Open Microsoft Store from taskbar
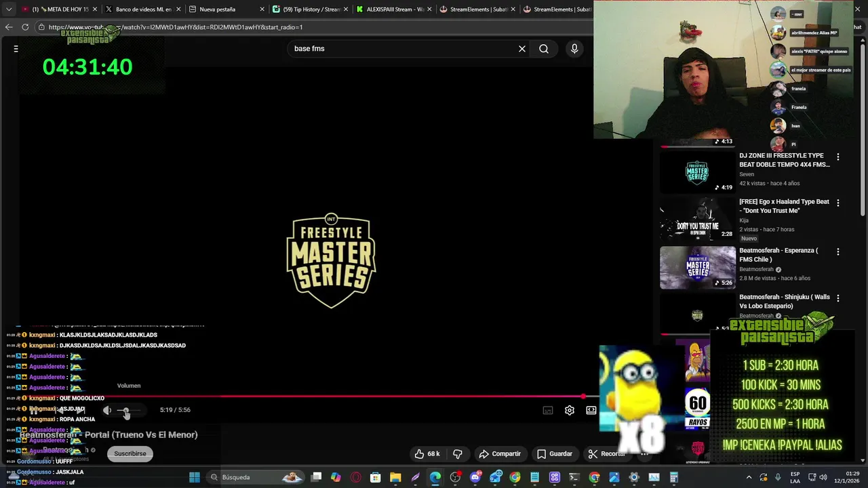868x488 pixels. coord(375,477)
